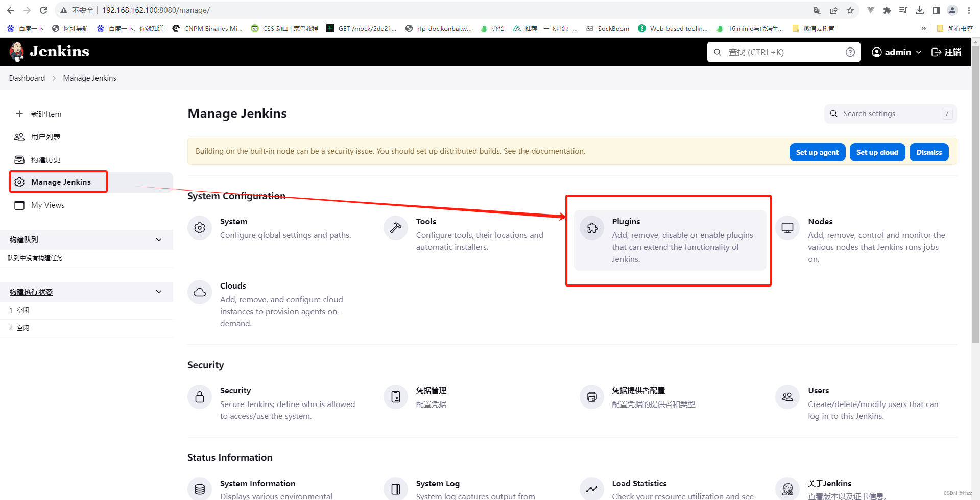Screen dimensions: 980x500
Task: Select My Views in the sidebar
Action: 91,205
